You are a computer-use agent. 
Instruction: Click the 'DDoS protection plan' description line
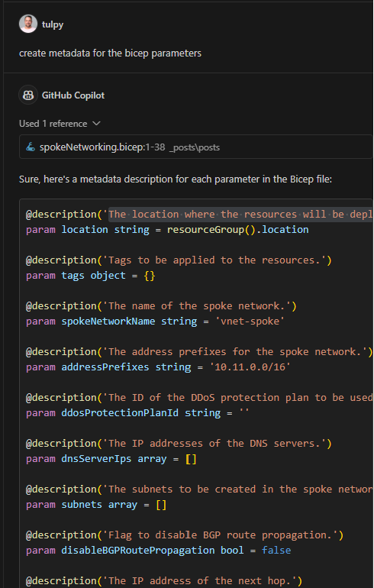tap(199, 398)
